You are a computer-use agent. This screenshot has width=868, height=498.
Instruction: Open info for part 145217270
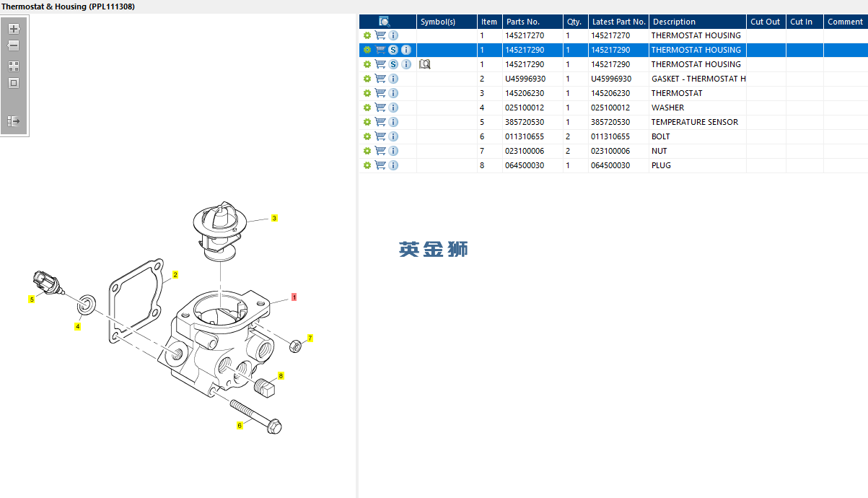[x=393, y=35]
